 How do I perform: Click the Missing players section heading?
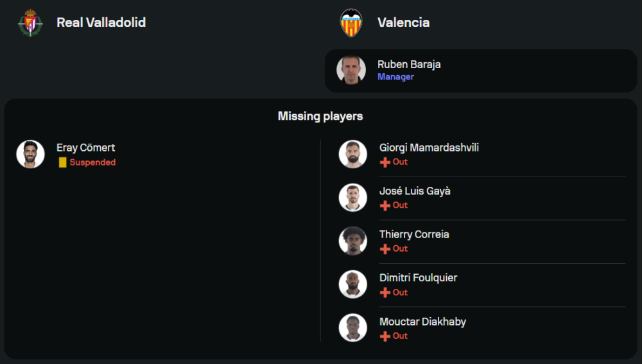tap(320, 116)
